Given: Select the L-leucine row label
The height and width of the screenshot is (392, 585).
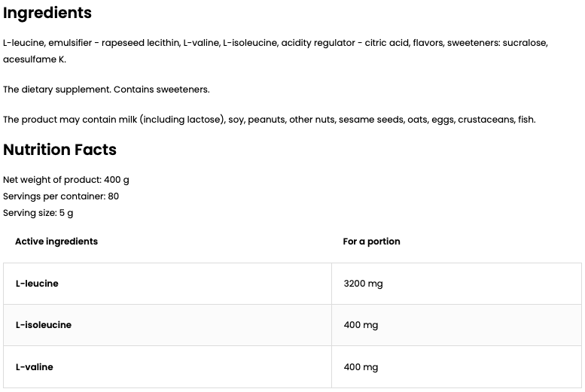Looking at the screenshot, I should pos(37,284).
